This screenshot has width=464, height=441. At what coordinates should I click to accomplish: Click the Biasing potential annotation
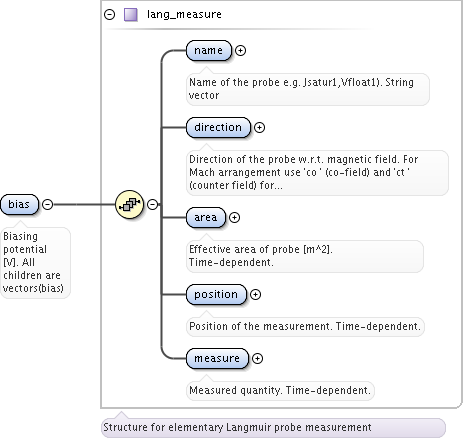click(35, 262)
